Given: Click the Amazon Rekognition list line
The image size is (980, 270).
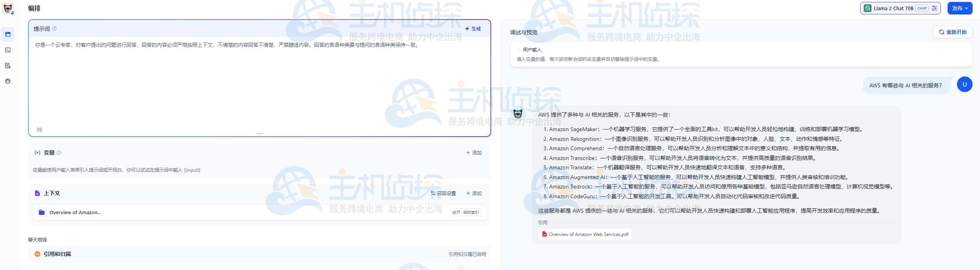Looking at the screenshot, I should [x=694, y=139].
